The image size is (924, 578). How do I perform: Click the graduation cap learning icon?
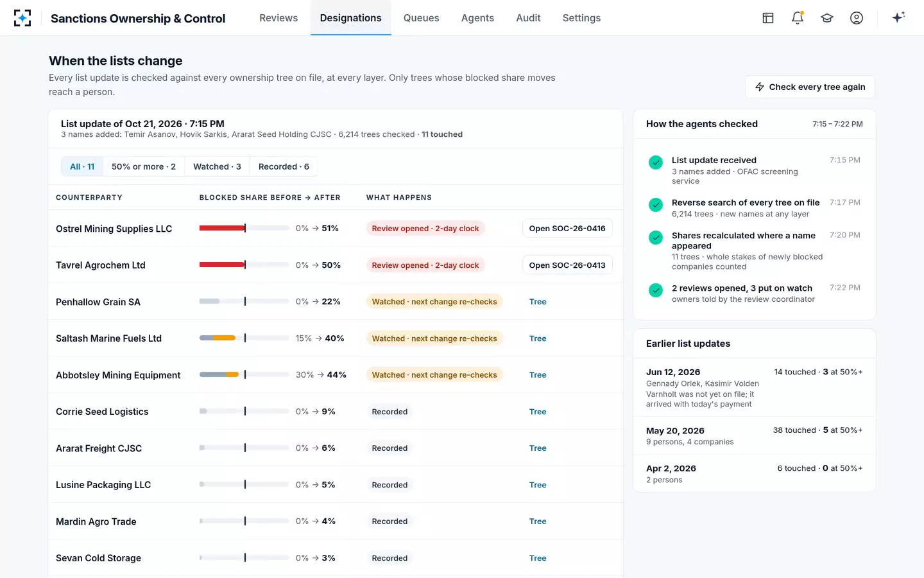coord(827,18)
